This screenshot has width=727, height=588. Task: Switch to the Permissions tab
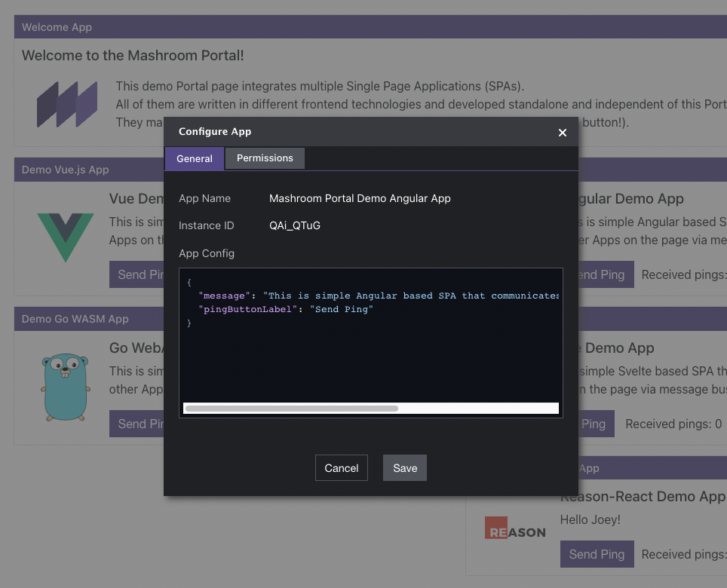pyautogui.click(x=265, y=158)
